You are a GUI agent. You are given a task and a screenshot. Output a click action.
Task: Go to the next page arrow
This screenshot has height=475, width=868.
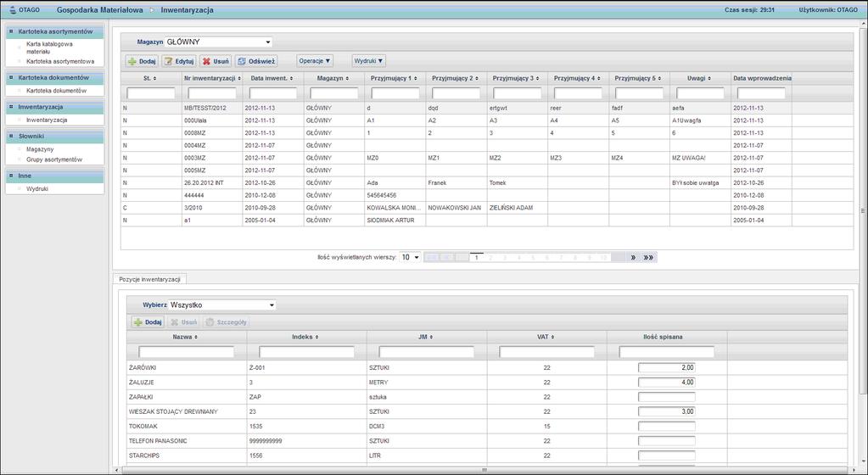click(x=633, y=257)
